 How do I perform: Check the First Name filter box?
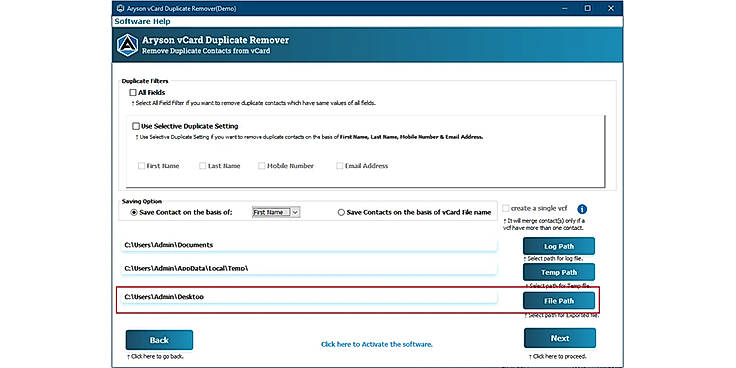(x=141, y=166)
